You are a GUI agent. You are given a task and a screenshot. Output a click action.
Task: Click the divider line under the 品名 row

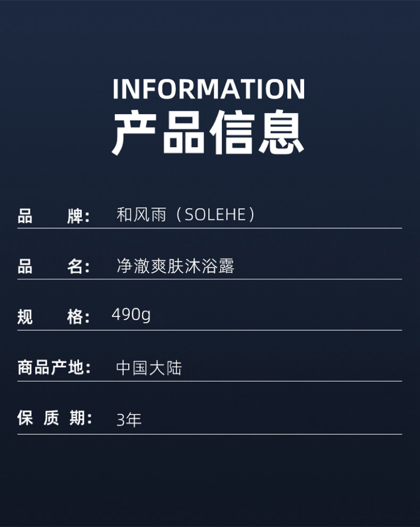click(x=209, y=279)
